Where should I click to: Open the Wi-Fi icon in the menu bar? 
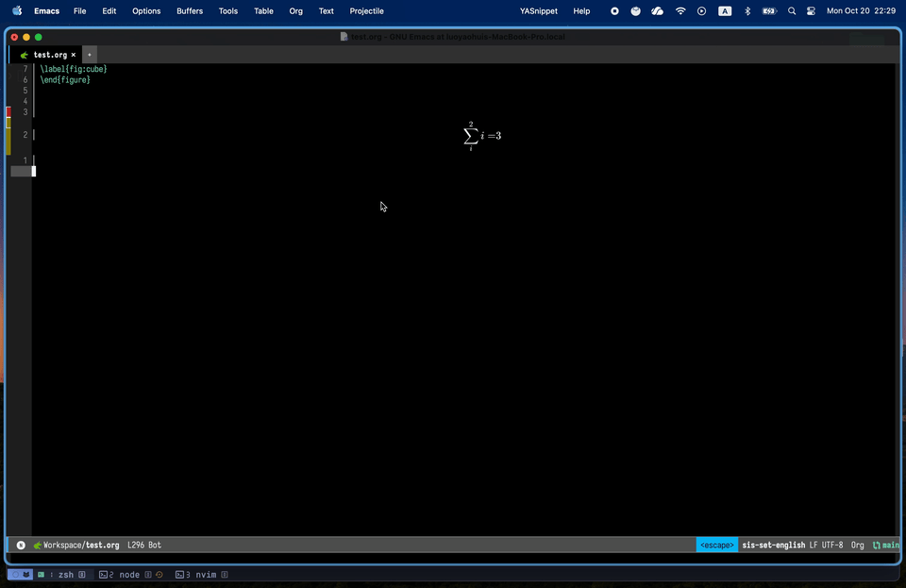pyautogui.click(x=680, y=10)
